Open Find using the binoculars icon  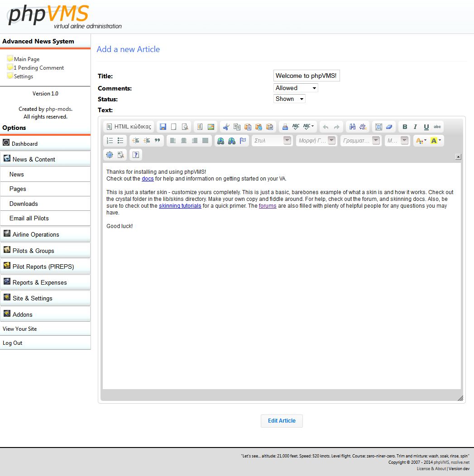pos(352,127)
